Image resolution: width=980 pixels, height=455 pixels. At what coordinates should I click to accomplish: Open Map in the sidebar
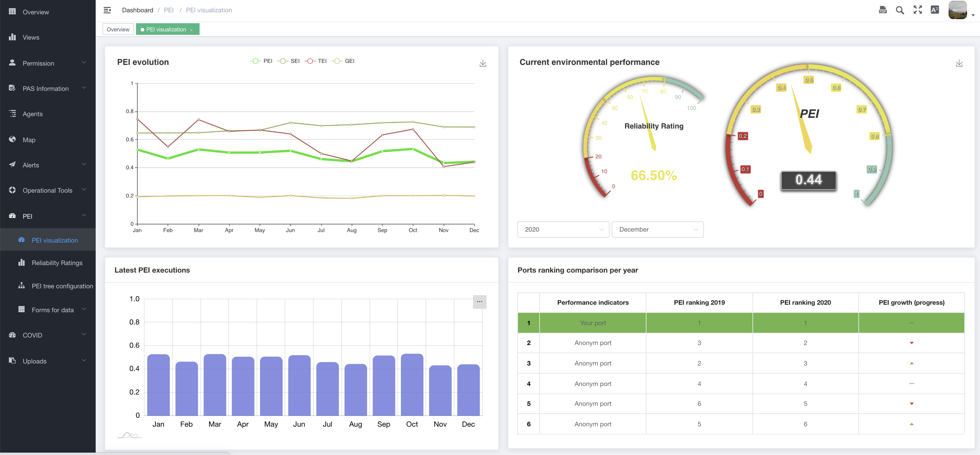(47, 140)
